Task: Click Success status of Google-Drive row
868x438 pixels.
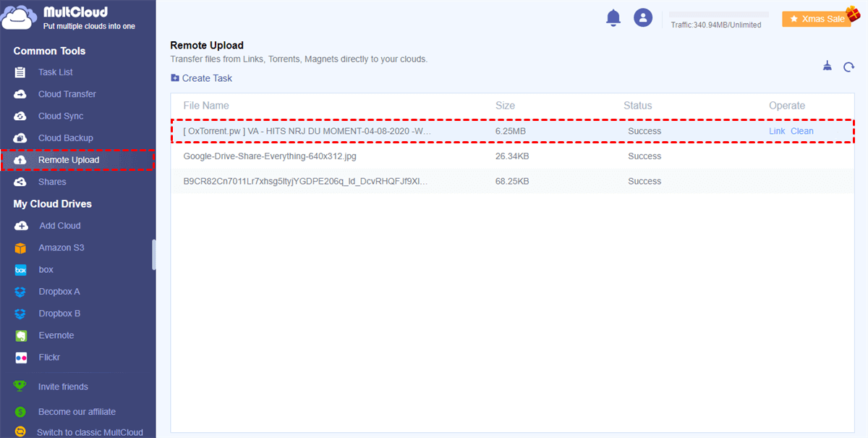Action: point(644,156)
